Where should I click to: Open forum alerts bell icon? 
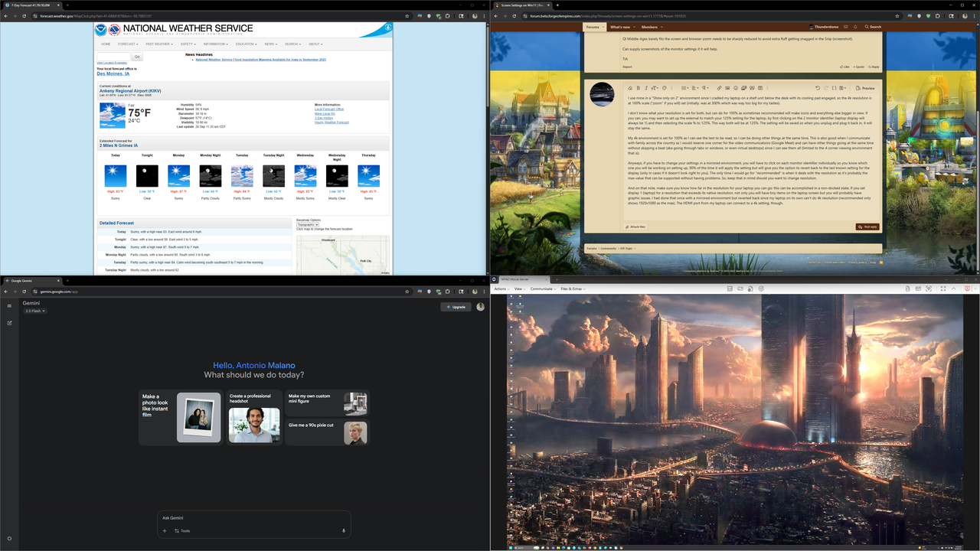tap(855, 27)
